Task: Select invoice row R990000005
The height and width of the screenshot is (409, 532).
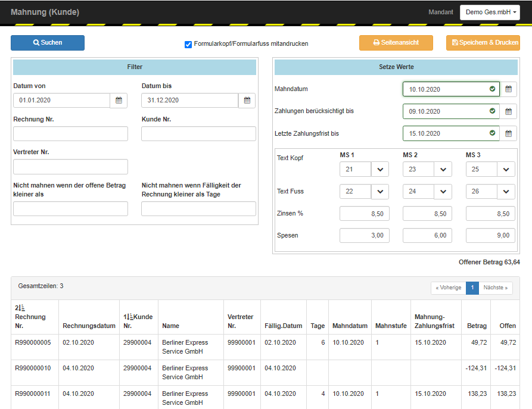Action: (265, 347)
